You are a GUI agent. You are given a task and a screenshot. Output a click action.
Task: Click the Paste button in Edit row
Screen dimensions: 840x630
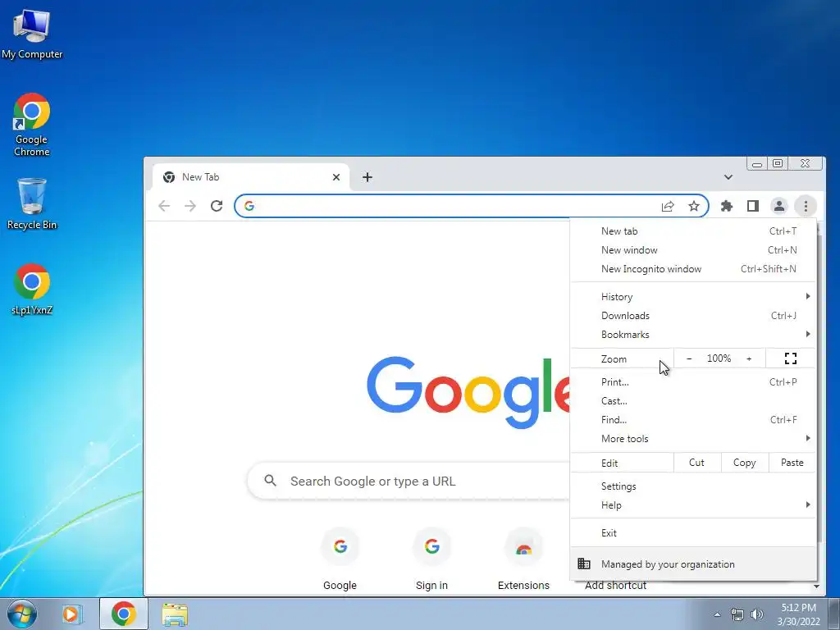point(792,463)
